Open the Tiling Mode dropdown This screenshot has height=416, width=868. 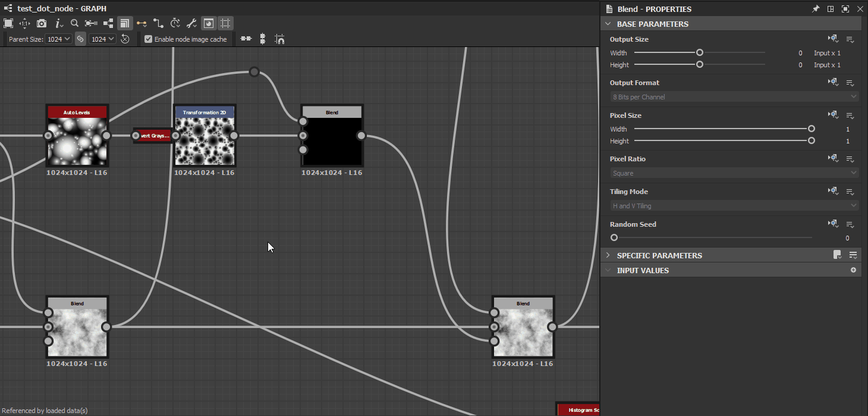click(x=730, y=205)
